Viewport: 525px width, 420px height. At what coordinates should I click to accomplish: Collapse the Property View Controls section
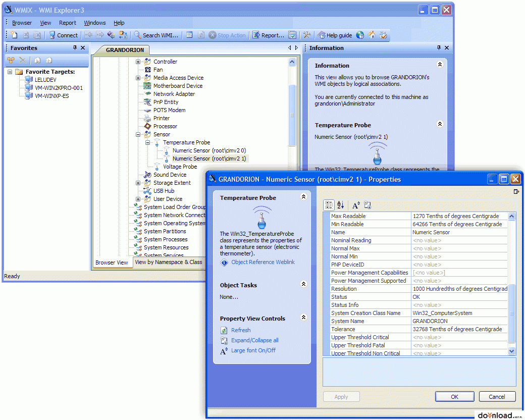[x=304, y=317]
